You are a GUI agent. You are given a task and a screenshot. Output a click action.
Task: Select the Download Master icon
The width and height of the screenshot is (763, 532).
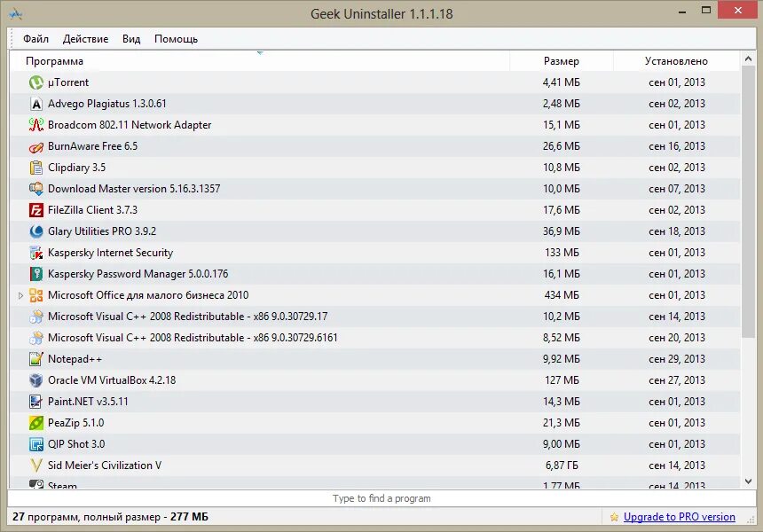[36, 189]
